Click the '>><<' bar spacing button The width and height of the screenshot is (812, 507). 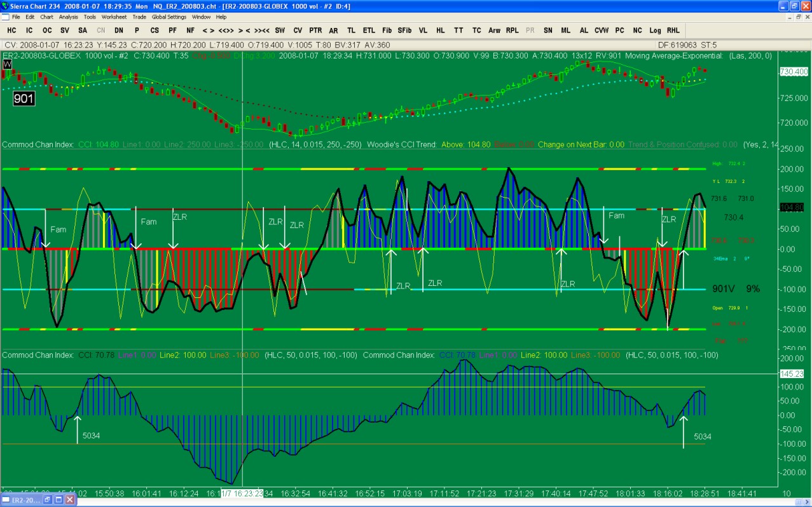click(x=262, y=30)
